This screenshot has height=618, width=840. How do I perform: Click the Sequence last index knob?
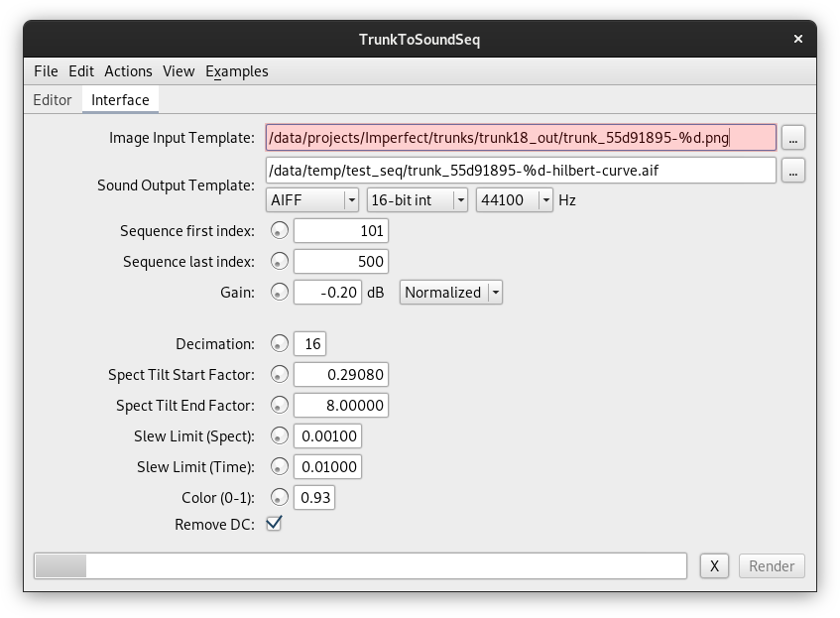pos(280,262)
